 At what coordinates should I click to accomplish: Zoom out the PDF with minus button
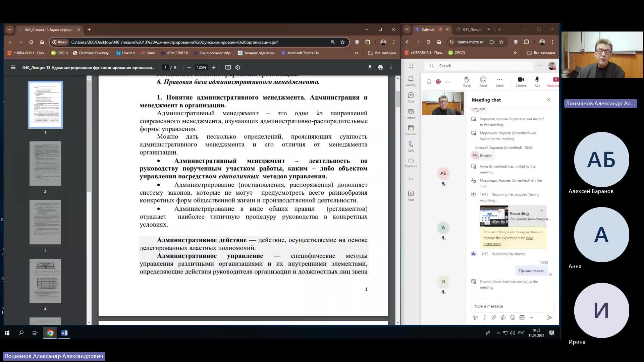189,67
